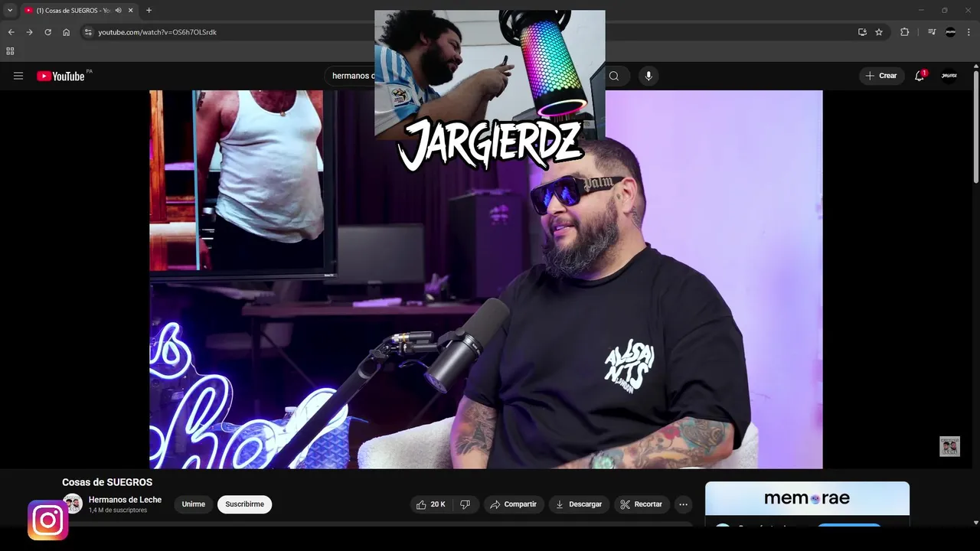The height and width of the screenshot is (551, 980).
Task: Open the Hermanos de Leche channel name link
Action: point(125,500)
